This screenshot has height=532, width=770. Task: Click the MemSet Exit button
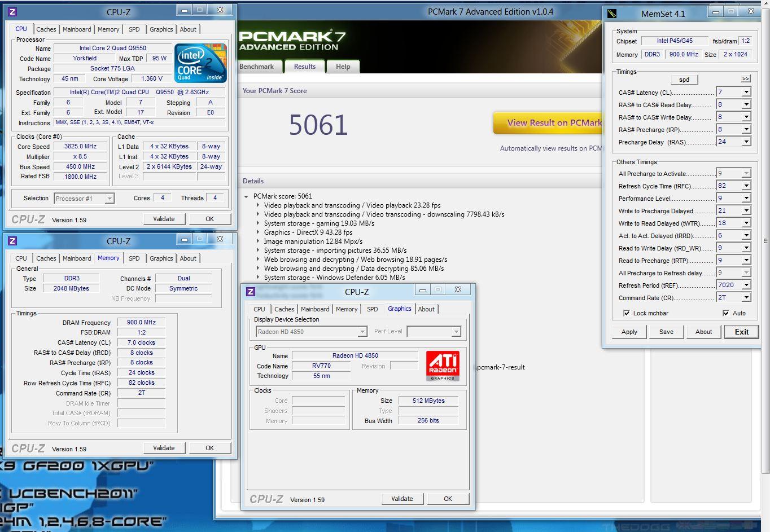coord(742,332)
